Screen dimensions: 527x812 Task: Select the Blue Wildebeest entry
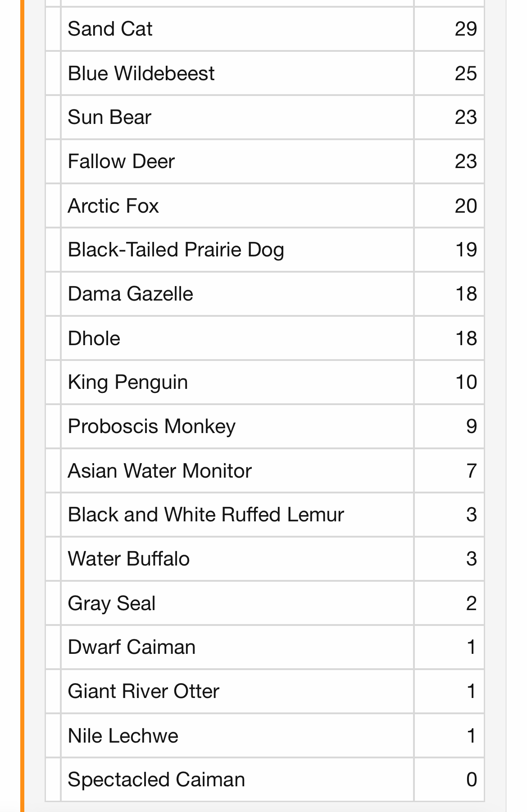coord(265,73)
